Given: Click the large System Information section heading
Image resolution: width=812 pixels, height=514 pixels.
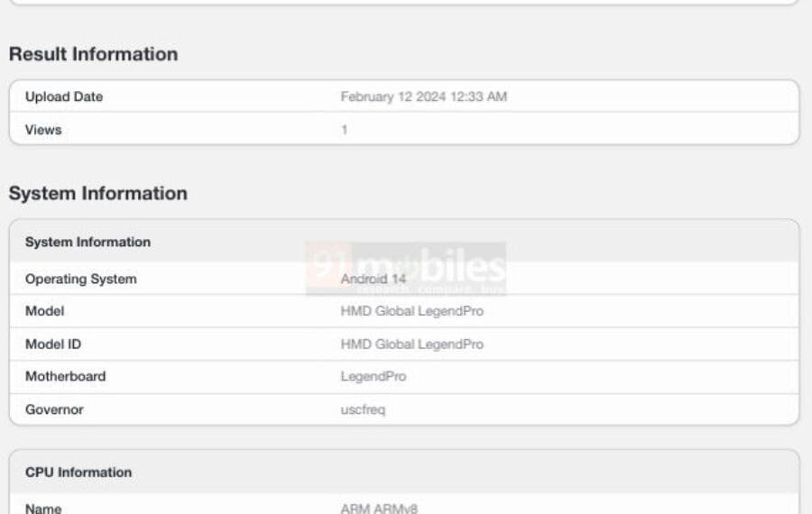Looking at the screenshot, I should click(x=97, y=193).
